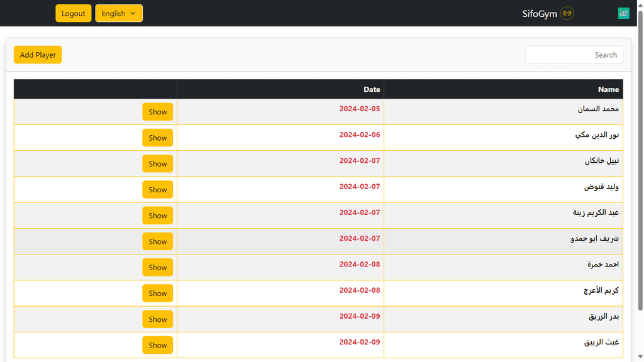The height and width of the screenshot is (362, 644).
Task: Click the date of احمد خمرة
Action: click(x=359, y=264)
